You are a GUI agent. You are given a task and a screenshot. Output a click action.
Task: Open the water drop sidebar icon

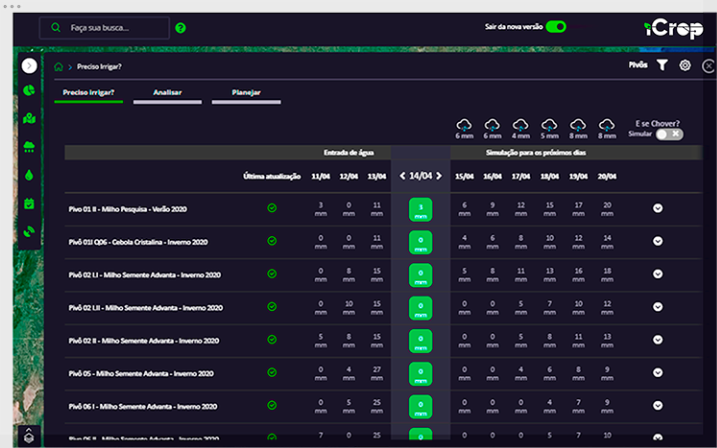(x=29, y=175)
